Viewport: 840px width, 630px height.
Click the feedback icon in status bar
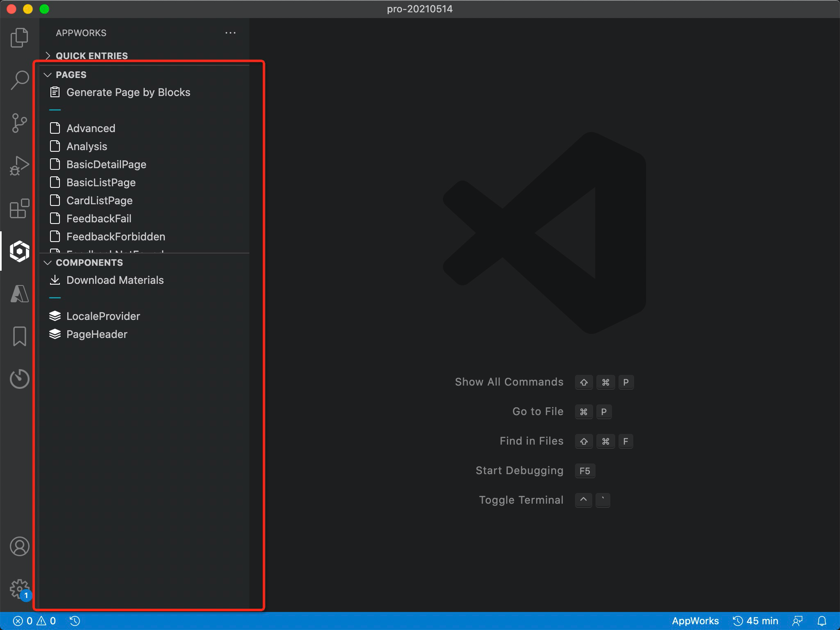tap(797, 621)
